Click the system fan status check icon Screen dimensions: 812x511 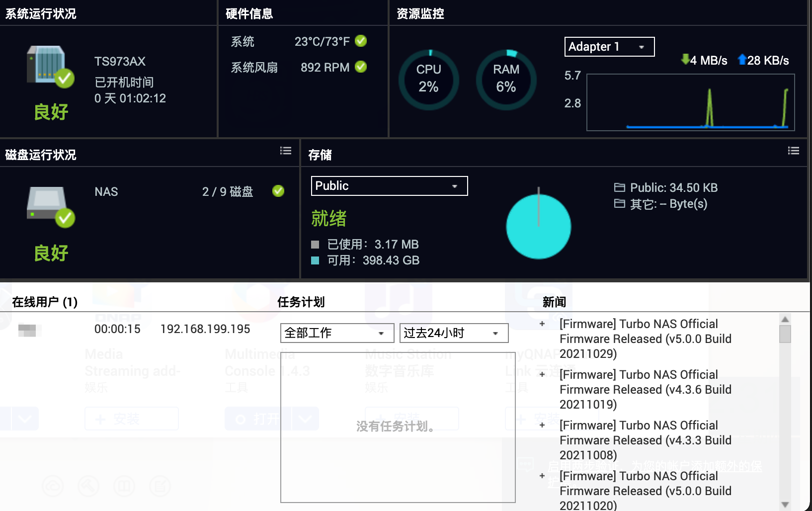pos(361,67)
